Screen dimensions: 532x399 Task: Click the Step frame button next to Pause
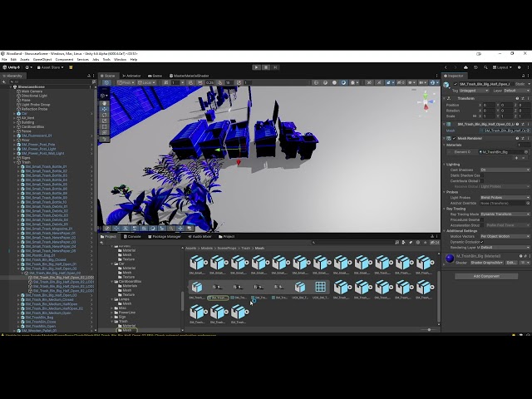pyautogui.click(x=275, y=67)
